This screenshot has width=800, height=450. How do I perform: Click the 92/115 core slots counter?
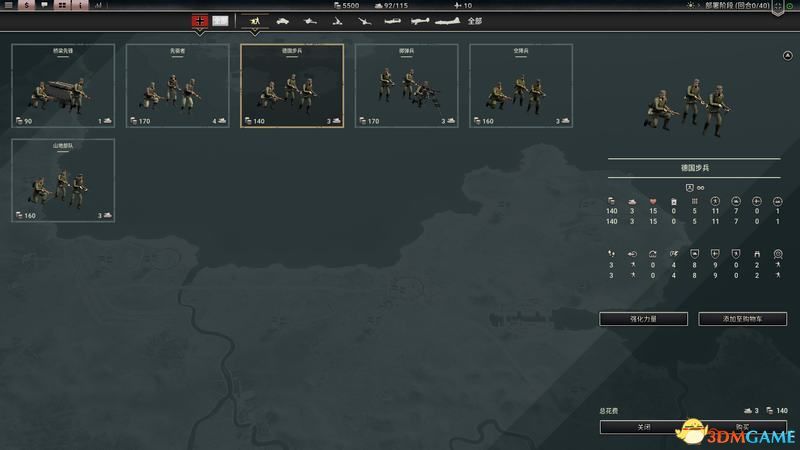391,5
